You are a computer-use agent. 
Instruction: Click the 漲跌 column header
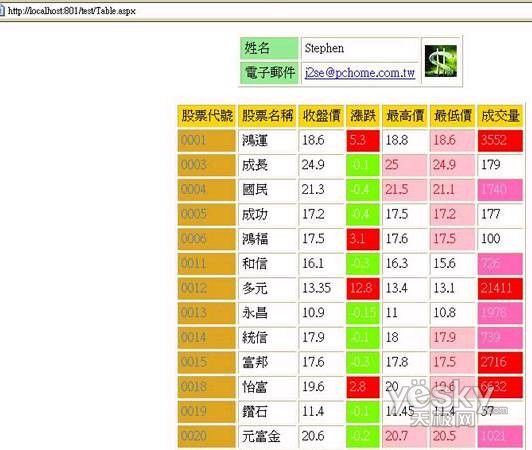(363, 116)
